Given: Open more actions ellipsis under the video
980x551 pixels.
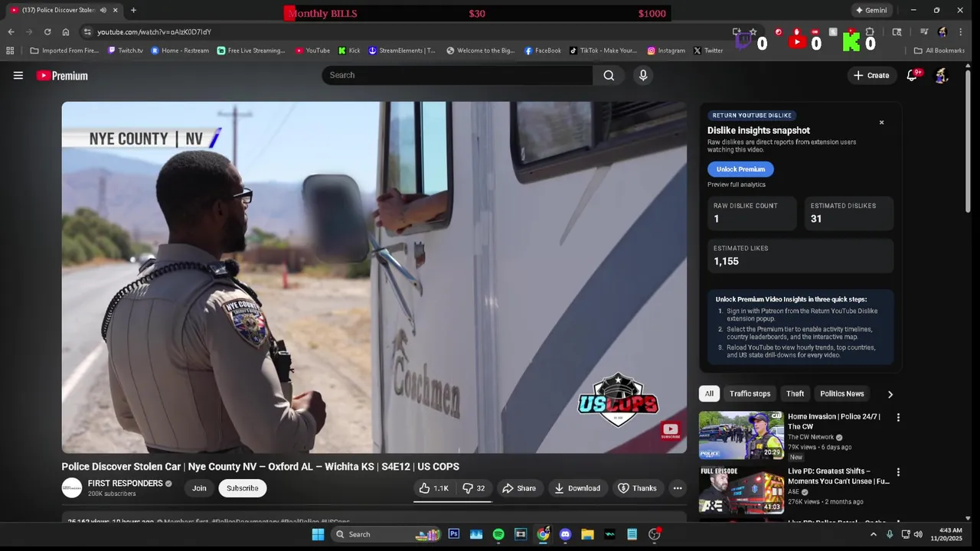Looking at the screenshot, I should point(678,488).
